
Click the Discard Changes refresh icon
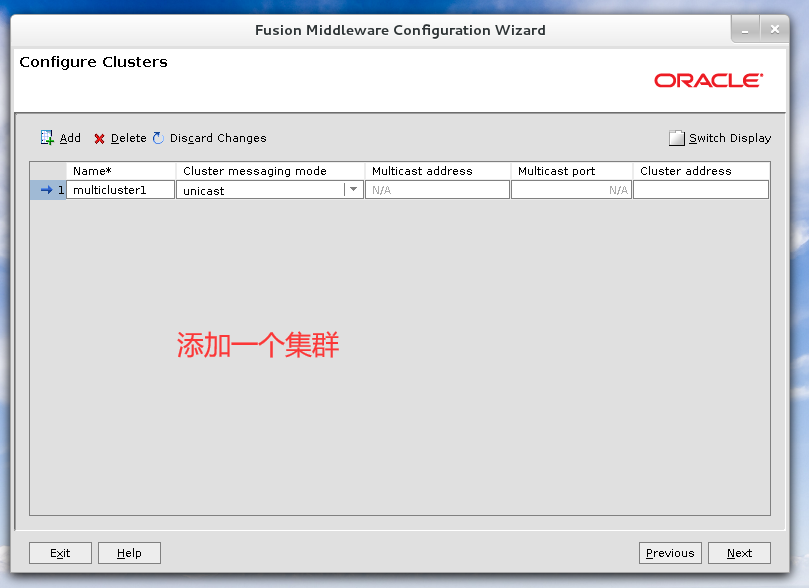click(158, 138)
